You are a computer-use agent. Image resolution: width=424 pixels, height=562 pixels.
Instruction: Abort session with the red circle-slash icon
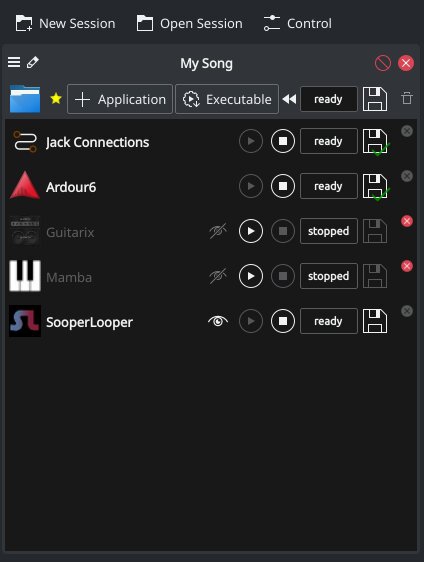(383, 63)
